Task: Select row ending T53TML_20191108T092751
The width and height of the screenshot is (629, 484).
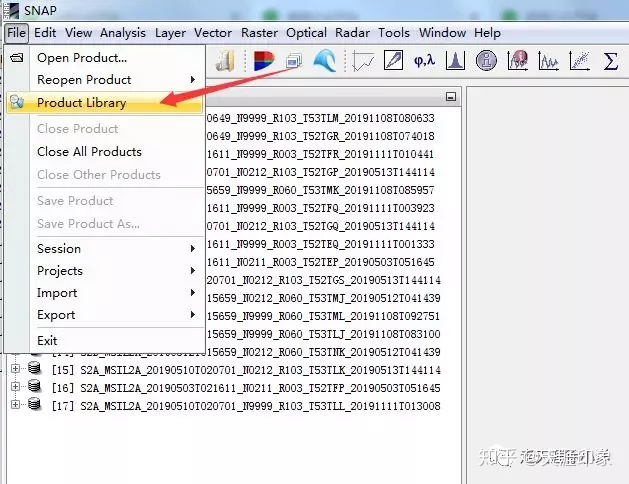Action: click(324, 316)
